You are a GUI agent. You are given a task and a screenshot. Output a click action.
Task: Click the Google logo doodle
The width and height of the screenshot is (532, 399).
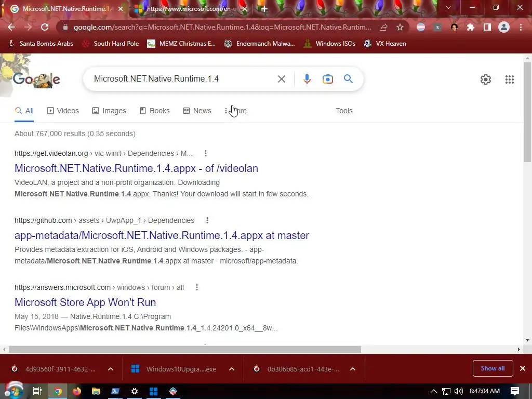37,79
